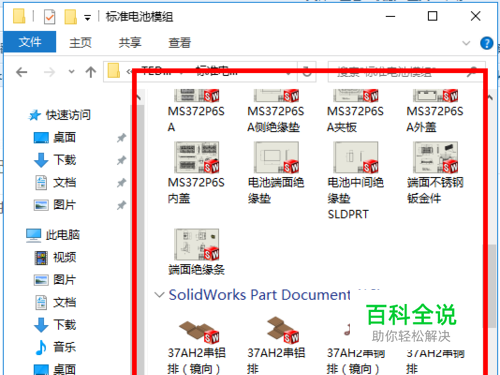The height and width of the screenshot is (375, 500).
Task: Select the 37AH2串铝排（镜向）part icon
Action: point(199,330)
